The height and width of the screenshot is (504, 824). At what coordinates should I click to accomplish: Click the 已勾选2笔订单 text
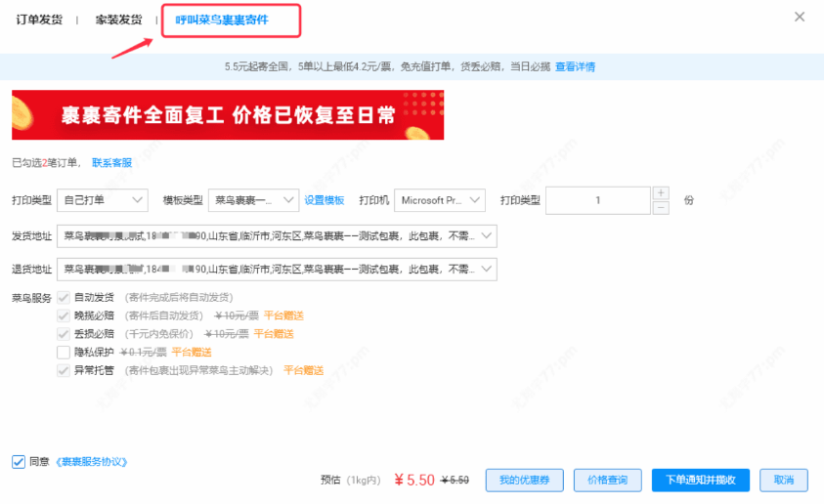tap(45, 163)
